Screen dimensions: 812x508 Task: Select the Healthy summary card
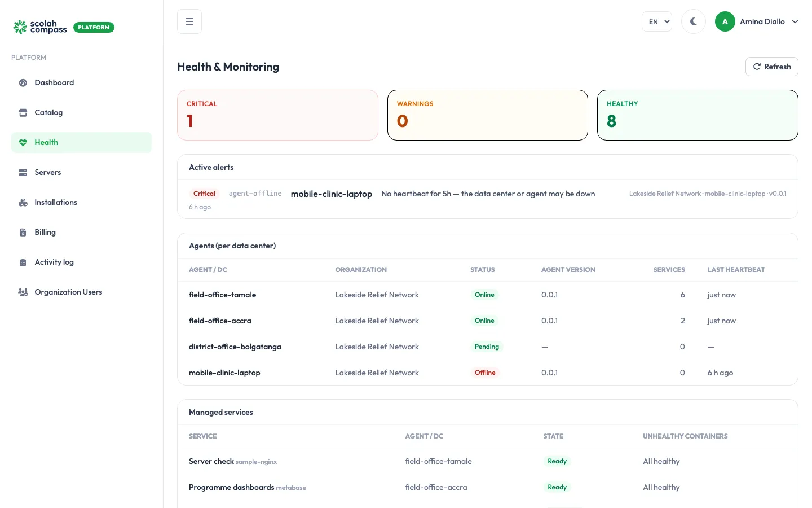[x=698, y=115]
